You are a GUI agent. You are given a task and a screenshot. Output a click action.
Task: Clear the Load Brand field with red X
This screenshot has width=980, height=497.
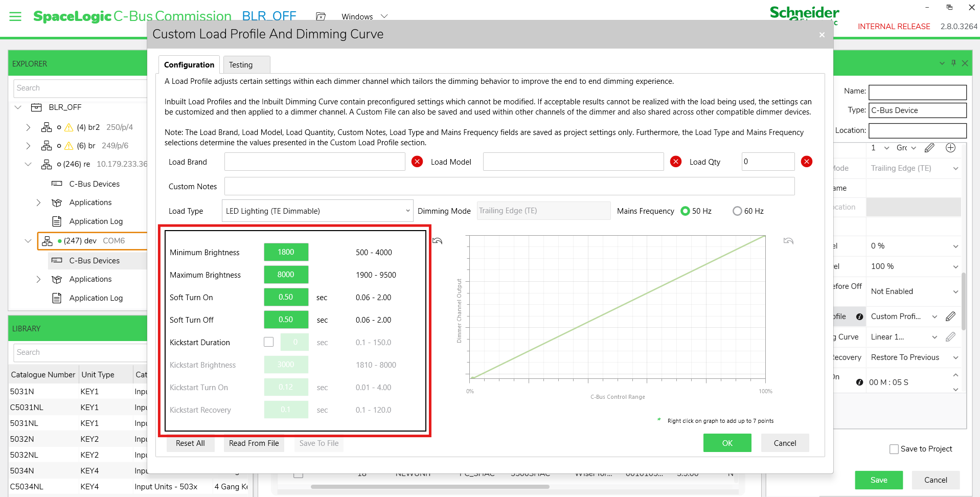pyautogui.click(x=417, y=162)
